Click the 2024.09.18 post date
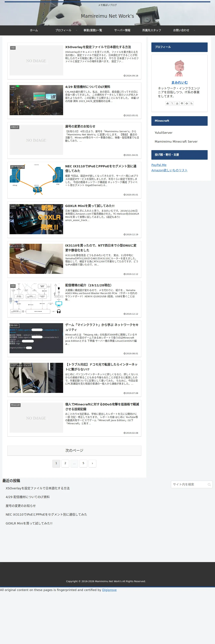215x644 pixels. [x=131, y=76]
